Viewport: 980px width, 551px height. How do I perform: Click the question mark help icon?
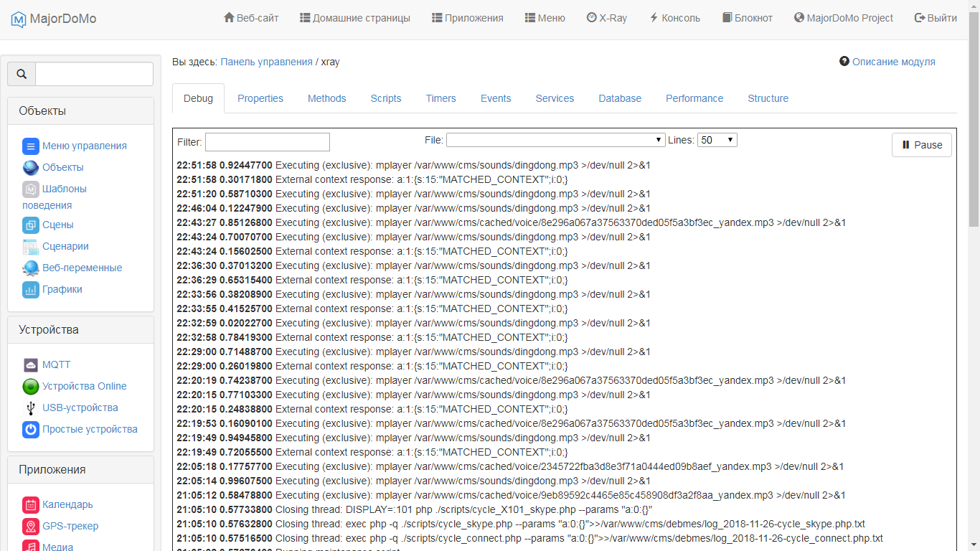(844, 62)
